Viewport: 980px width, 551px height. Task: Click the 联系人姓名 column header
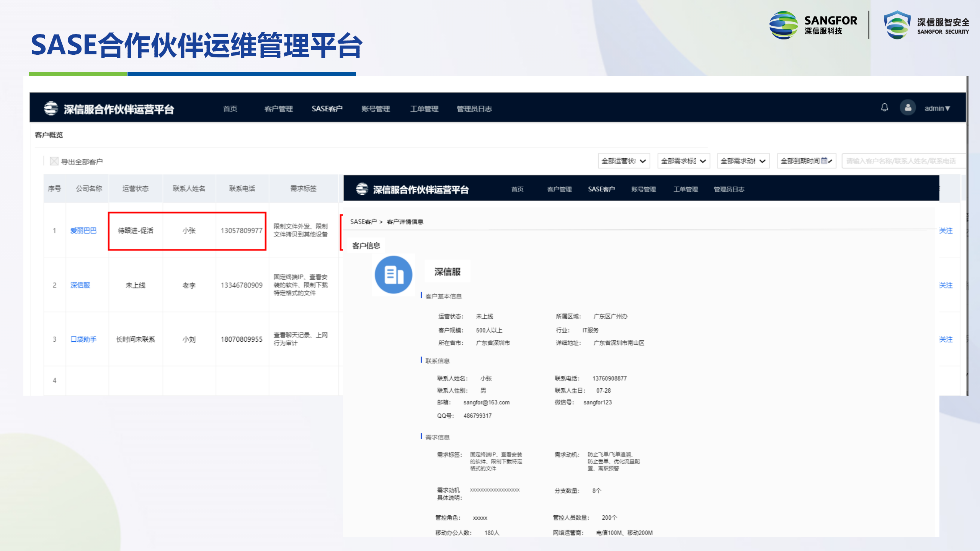(189, 188)
